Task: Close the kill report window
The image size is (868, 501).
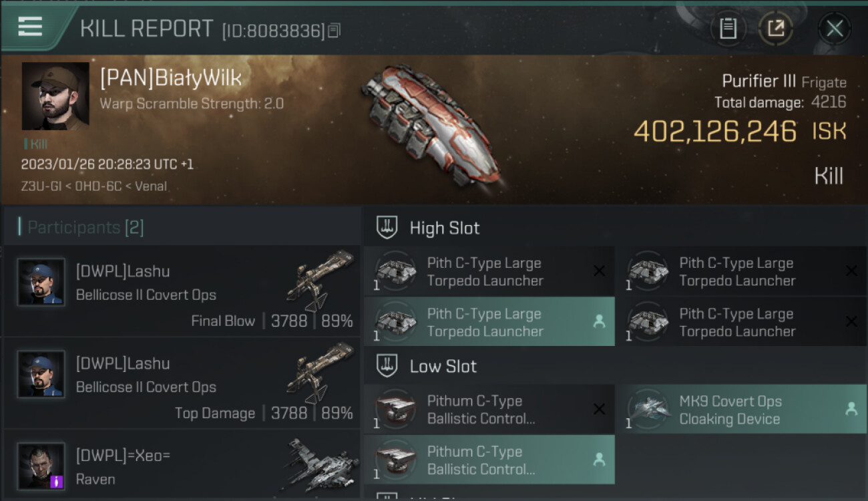Action: [835, 29]
